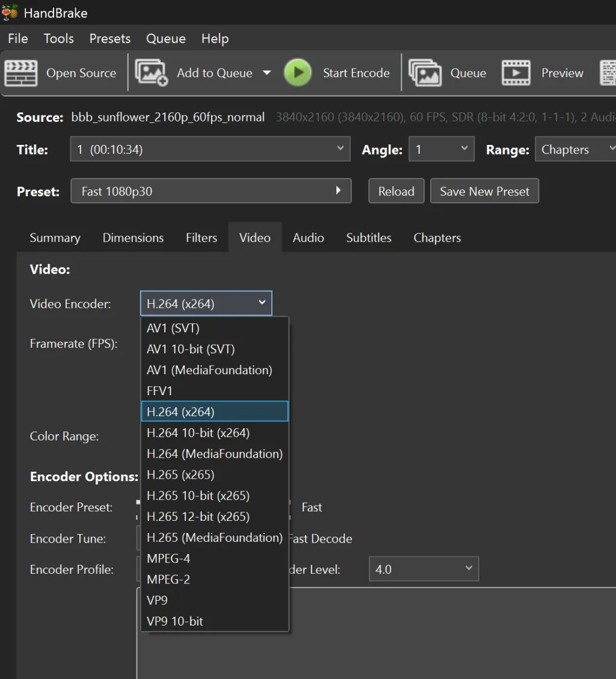
Task: Open the Tools menu
Action: pos(58,38)
